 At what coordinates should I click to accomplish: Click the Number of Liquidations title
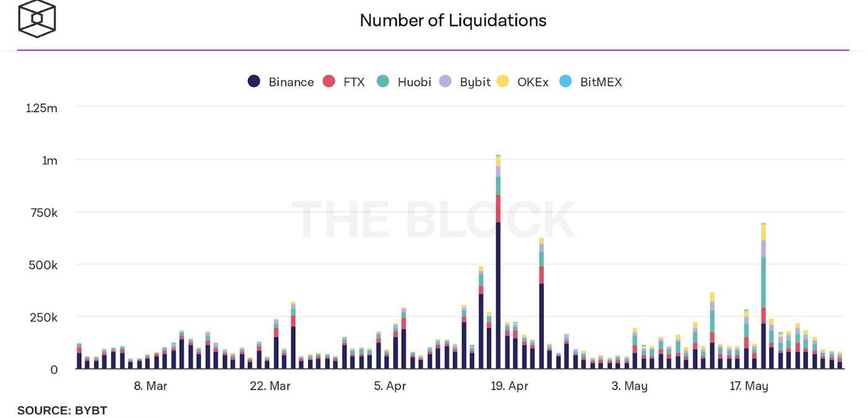[x=453, y=20]
